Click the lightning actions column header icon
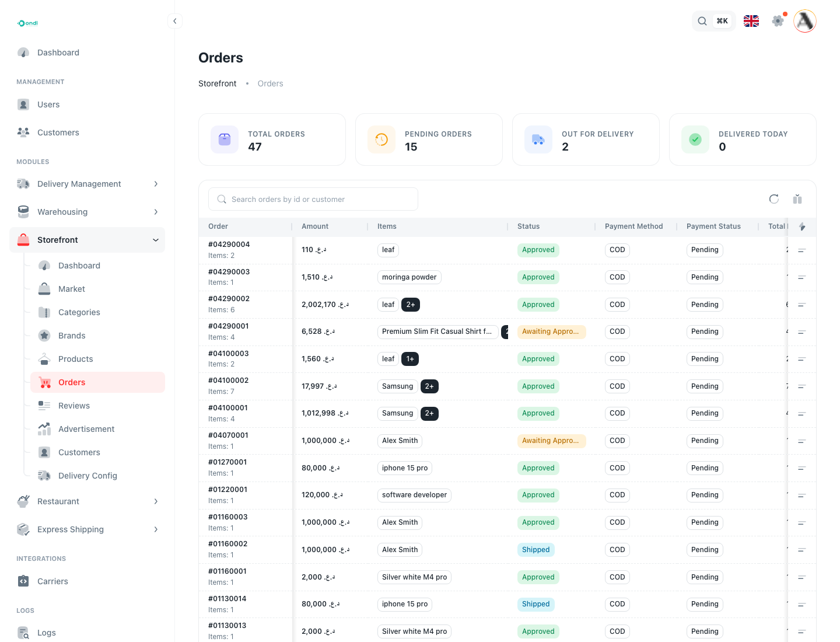The width and height of the screenshot is (840, 642). tap(802, 226)
